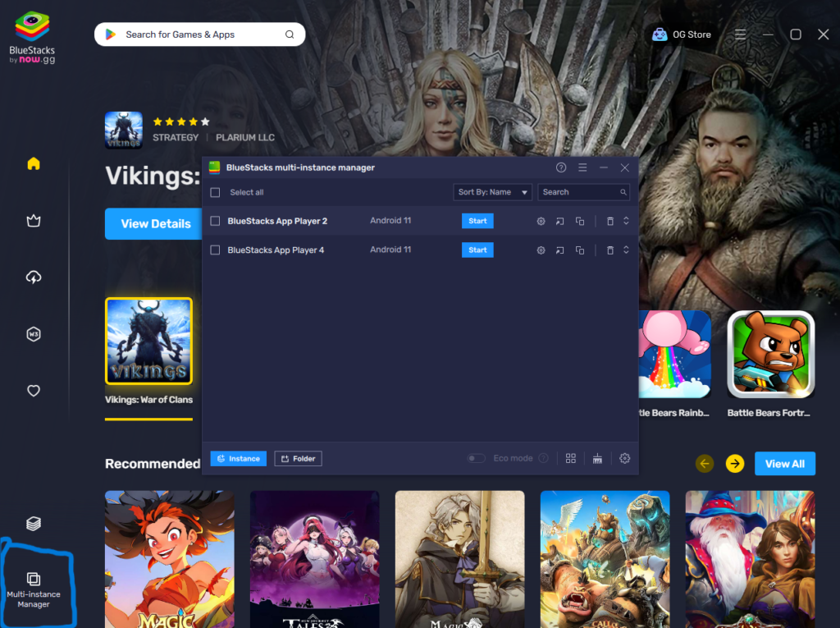Screen dimensions: 840x628
Task: Click the stacked layers icon in sidebar
Action: click(x=34, y=523)
